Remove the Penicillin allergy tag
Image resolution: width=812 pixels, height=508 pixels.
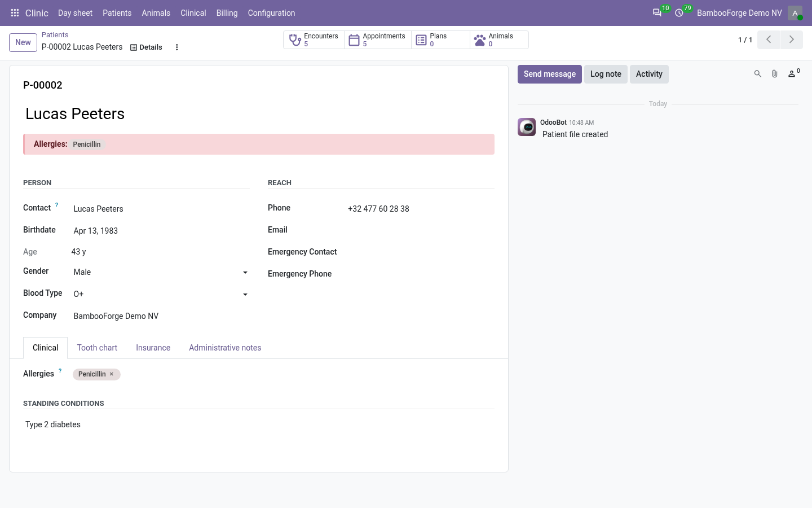(112, 374)
